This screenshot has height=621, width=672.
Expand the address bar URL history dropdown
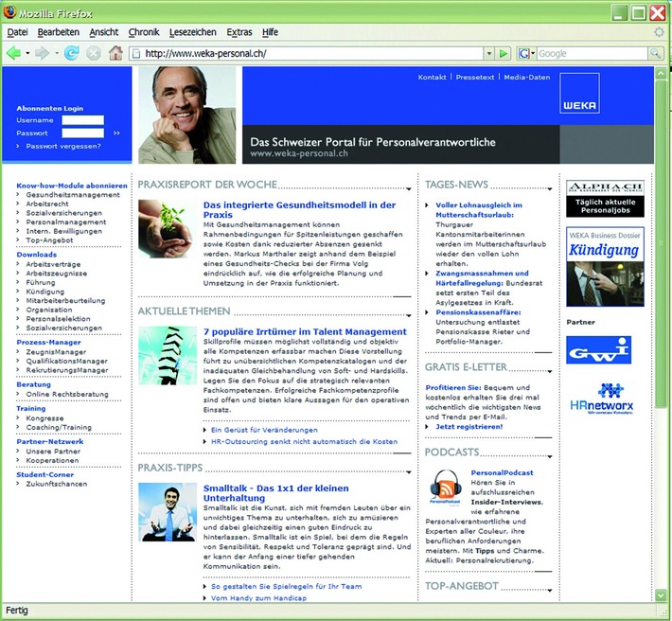[x=488, y=54]
